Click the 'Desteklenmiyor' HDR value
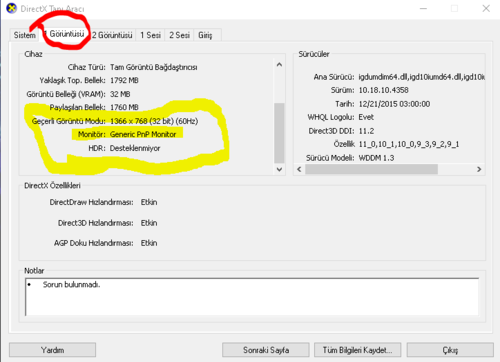Screen dimensions: 500x362 [x=135, y=148]
